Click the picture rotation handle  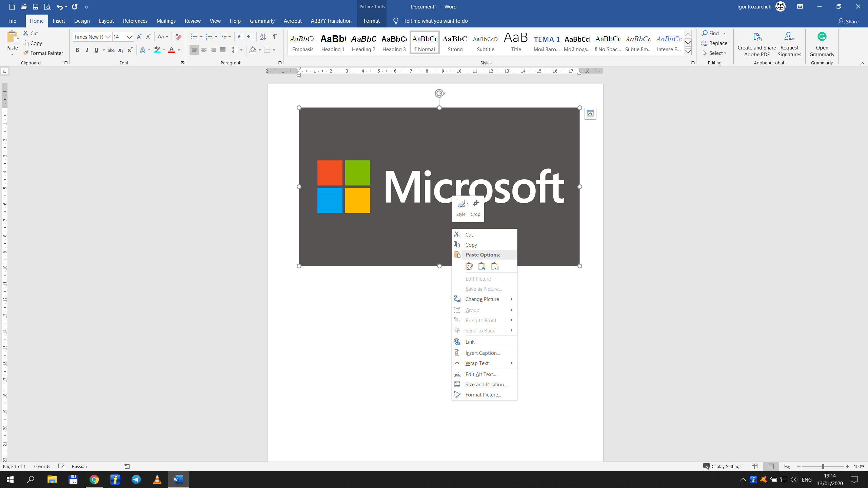coord(439,93)
